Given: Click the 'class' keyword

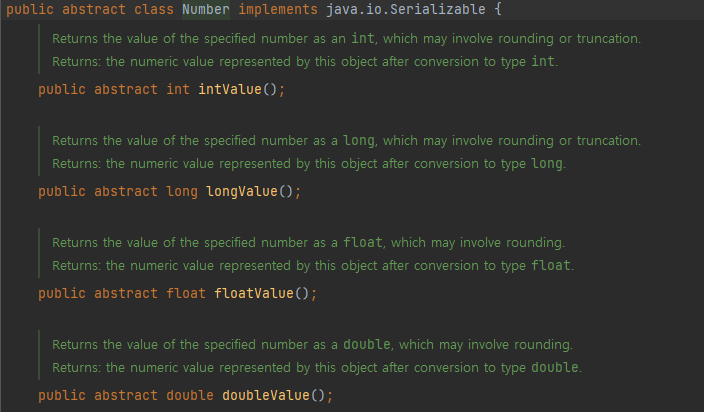Looking at the screenshot, I should pos(154,9).
